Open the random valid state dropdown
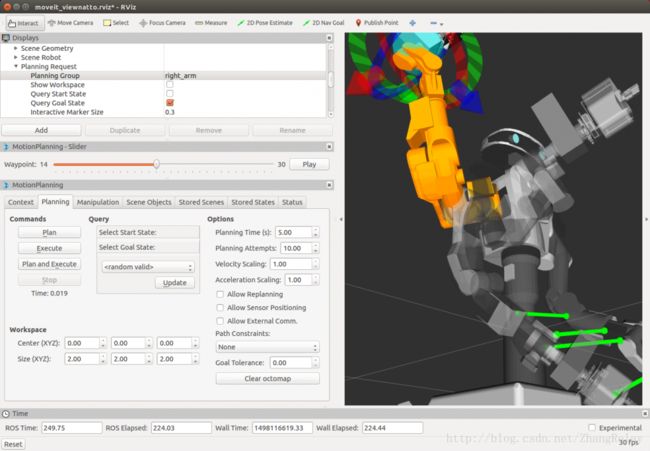This screenshot has height=451, width=650. tap(148, 267)
